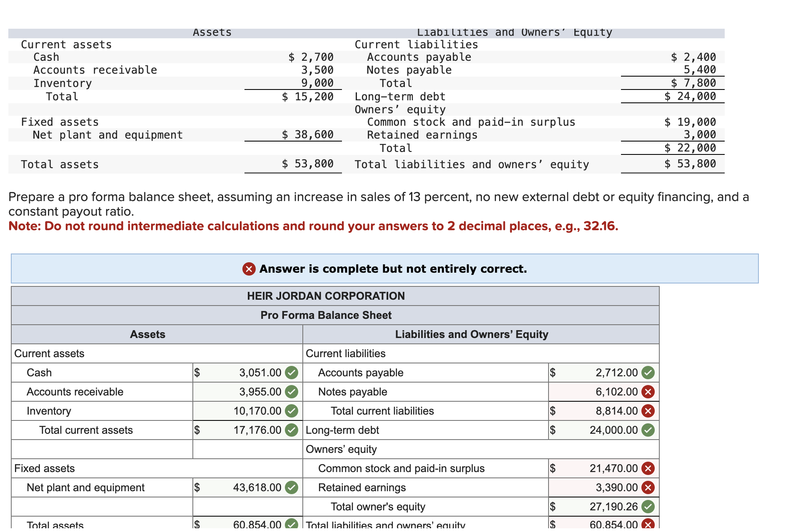Image resolution: width=803 pixels, height=532 pixels.
Task: Click the error icon in the answer status banner
Action: 249,269
